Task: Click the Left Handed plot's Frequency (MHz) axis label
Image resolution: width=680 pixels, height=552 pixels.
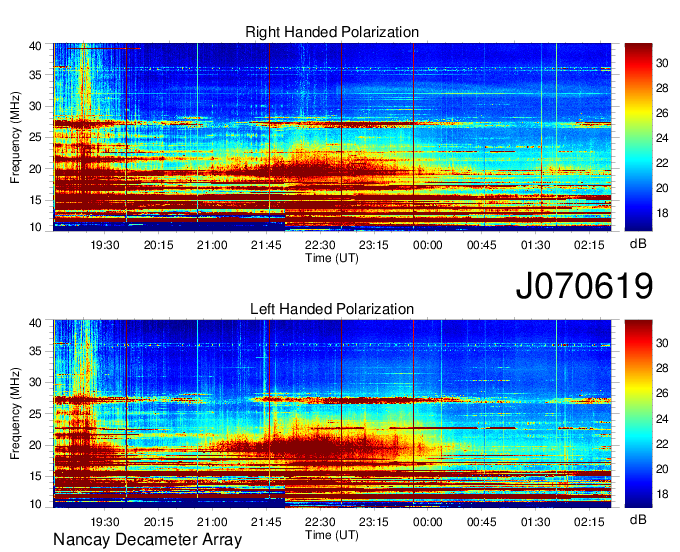Action: pos(15,414)
